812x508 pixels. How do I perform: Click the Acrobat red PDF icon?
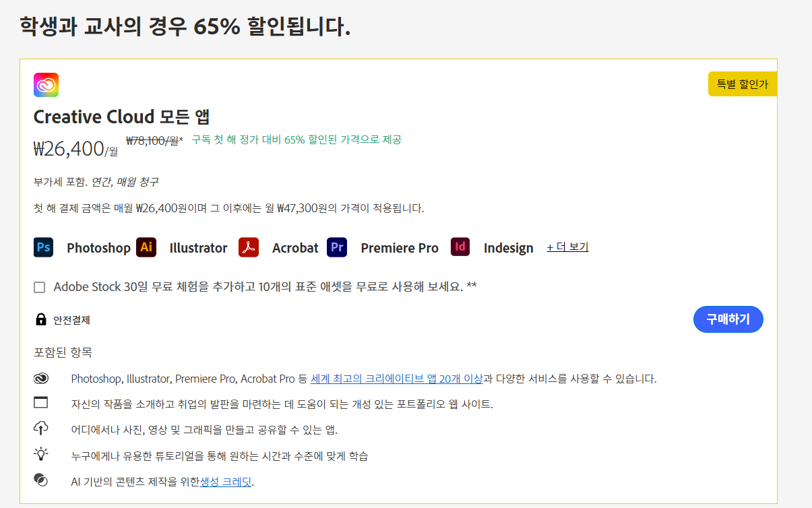pos(249,247)
